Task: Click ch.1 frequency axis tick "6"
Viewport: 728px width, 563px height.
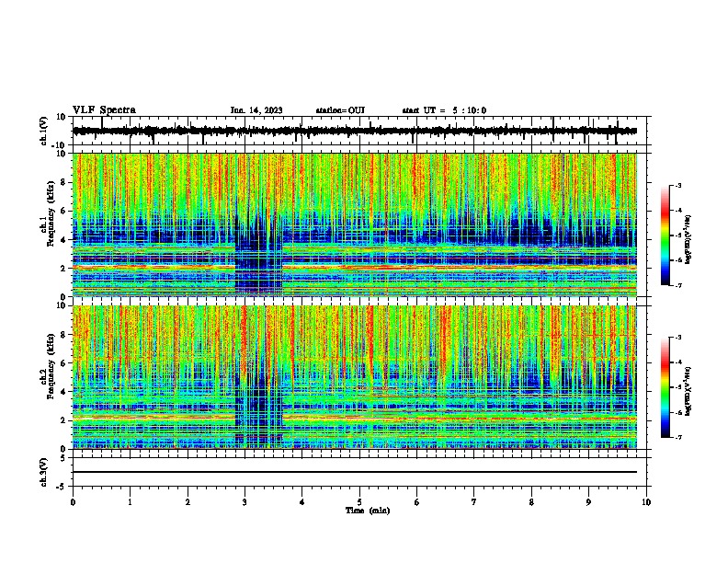Action: [x=63, y=211]
